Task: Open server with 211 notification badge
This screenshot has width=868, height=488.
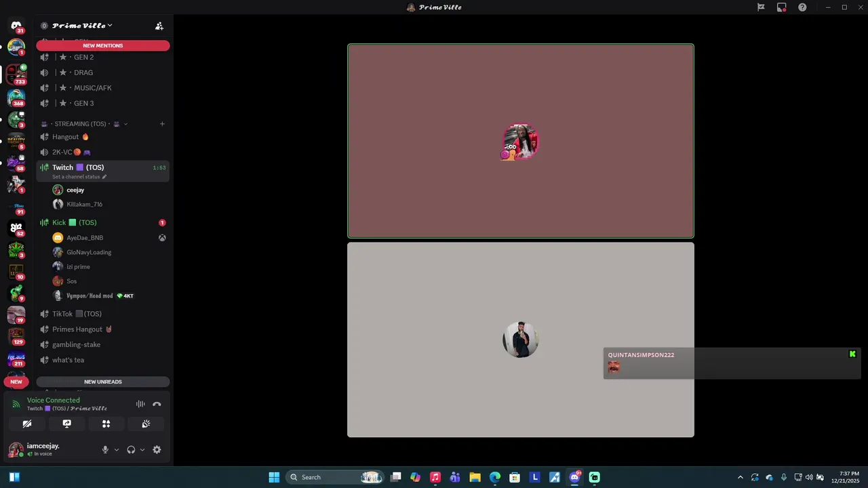Action: coord(16,359)
